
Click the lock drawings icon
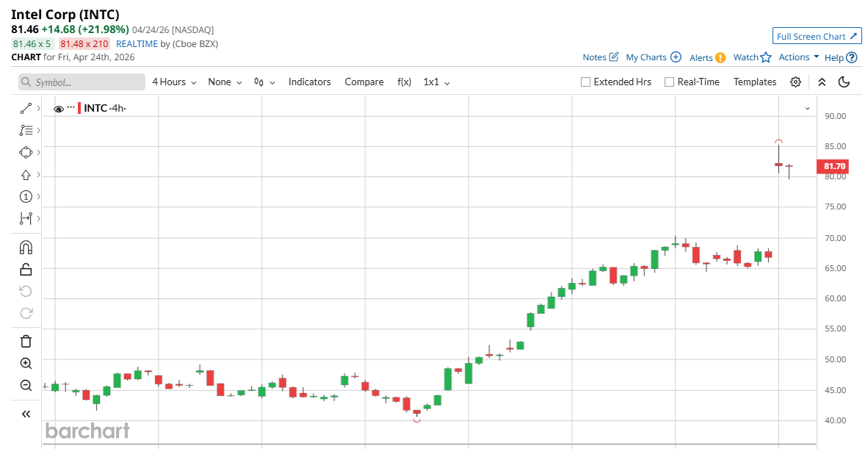26,270
